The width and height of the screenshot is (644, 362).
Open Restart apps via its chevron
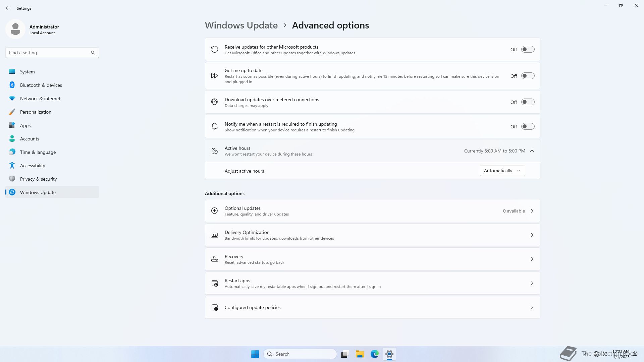pos(532,283)
